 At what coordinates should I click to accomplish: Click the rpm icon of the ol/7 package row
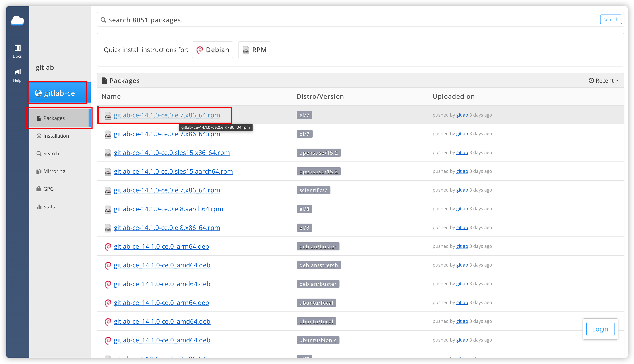108,134
